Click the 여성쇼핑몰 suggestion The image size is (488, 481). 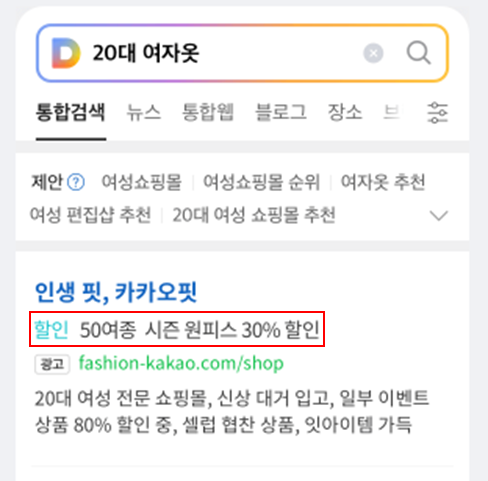point(142,182)
